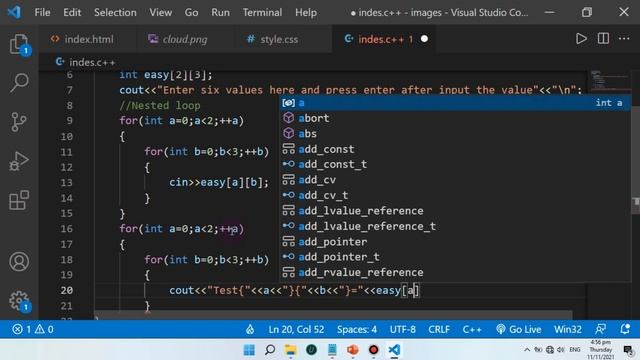Open the Windows Start menu
This screenshot has width=640, height=360.
click(x=249, y=350)
